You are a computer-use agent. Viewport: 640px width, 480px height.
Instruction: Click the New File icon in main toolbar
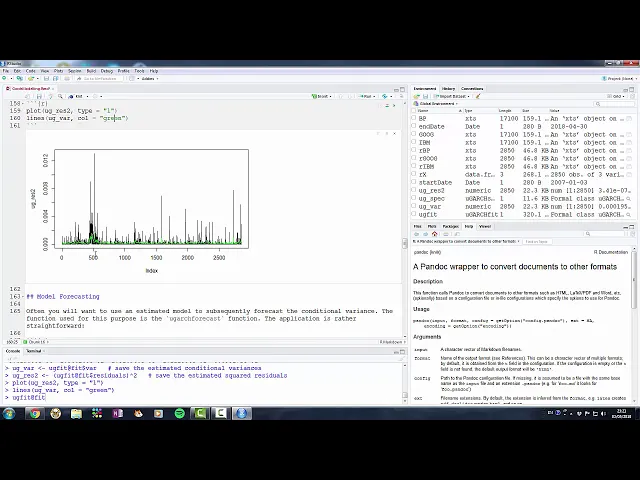[x=4, y=78]
